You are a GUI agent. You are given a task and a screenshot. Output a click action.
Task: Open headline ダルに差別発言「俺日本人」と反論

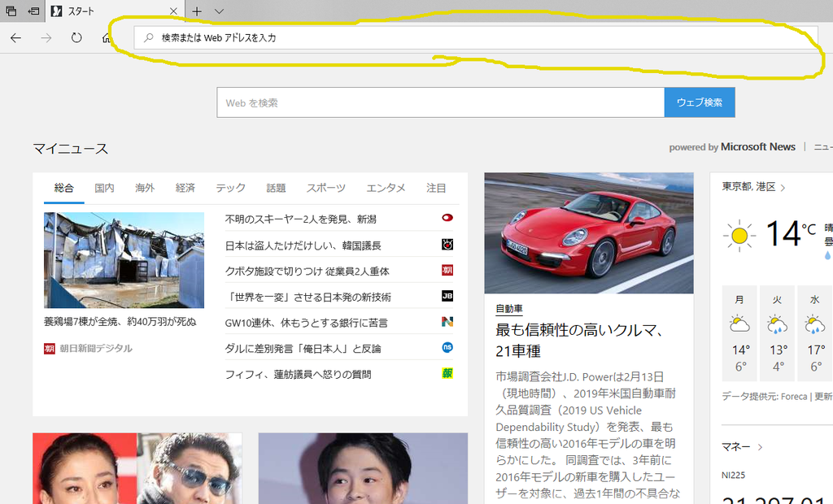click(303, 349)
